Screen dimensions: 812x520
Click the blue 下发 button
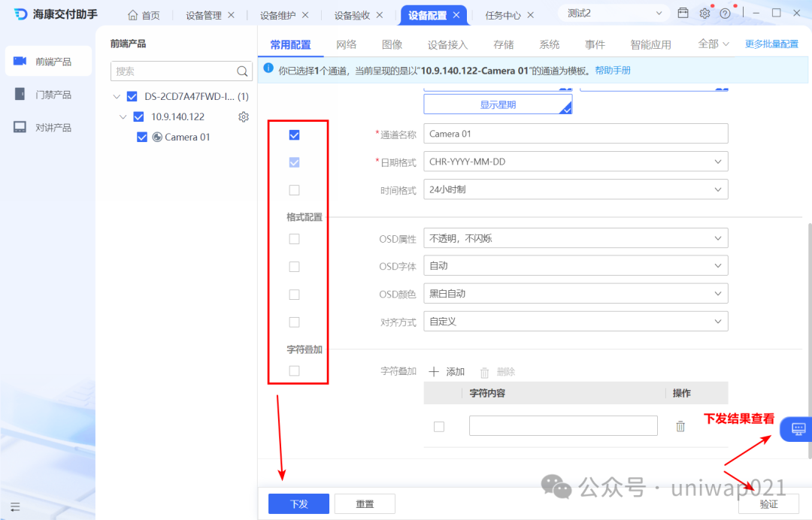click(x=298, y=503)
